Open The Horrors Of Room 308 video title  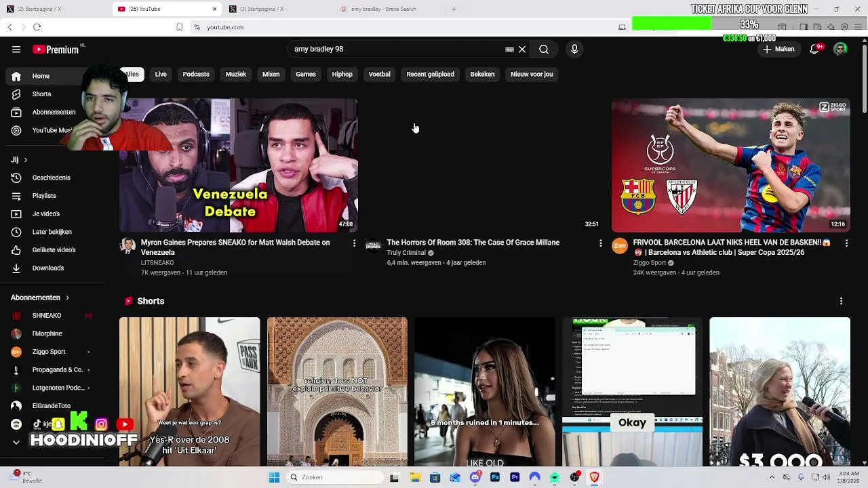tap(473, 243)
